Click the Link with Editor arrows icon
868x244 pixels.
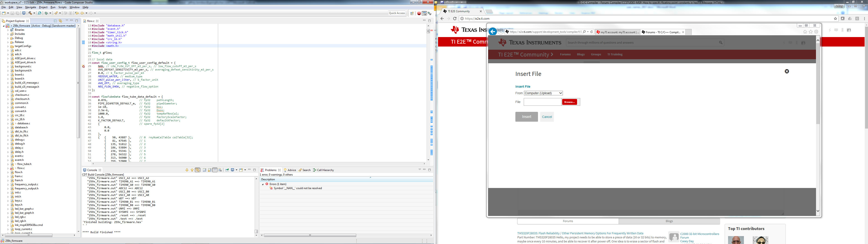point(60,21)
